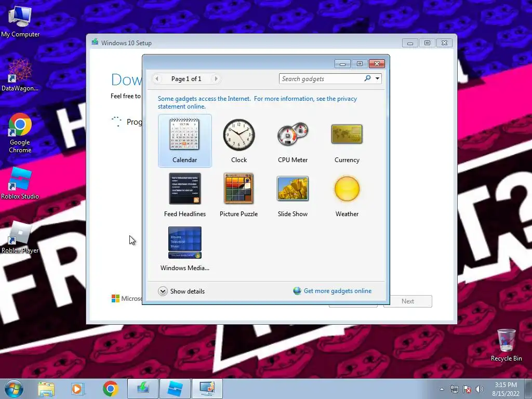Switch to Roblox Studio taskbar button
This screenshot has height=399, width=532.
click(175, 389)
